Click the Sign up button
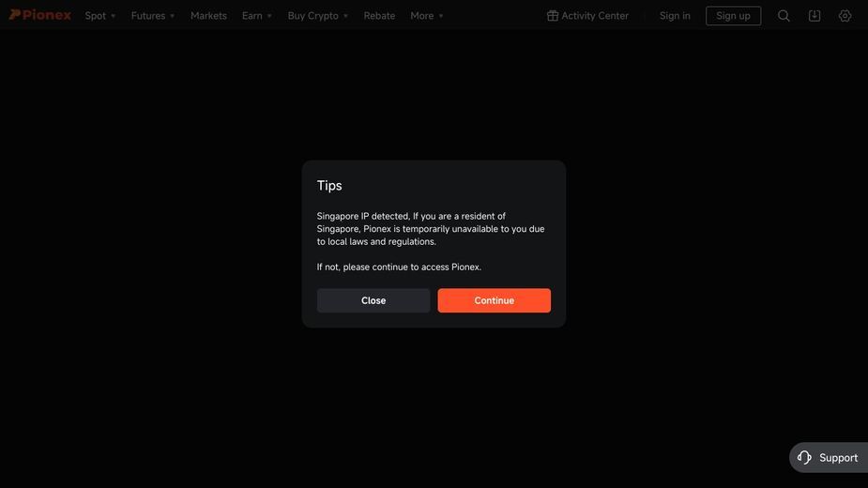This screenshot has width=868, height=488. click(733, 16)
